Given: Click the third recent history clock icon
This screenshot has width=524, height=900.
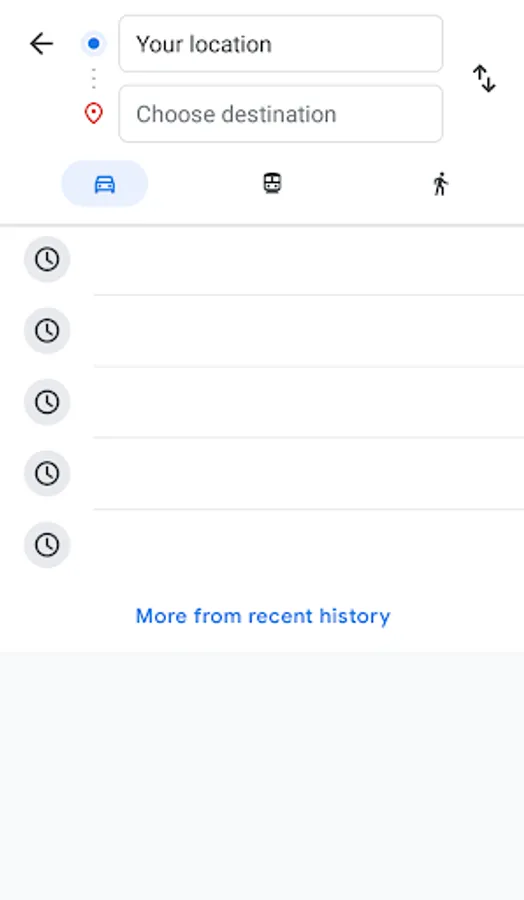Looking at the screenshot, I should tap(47, 402).
